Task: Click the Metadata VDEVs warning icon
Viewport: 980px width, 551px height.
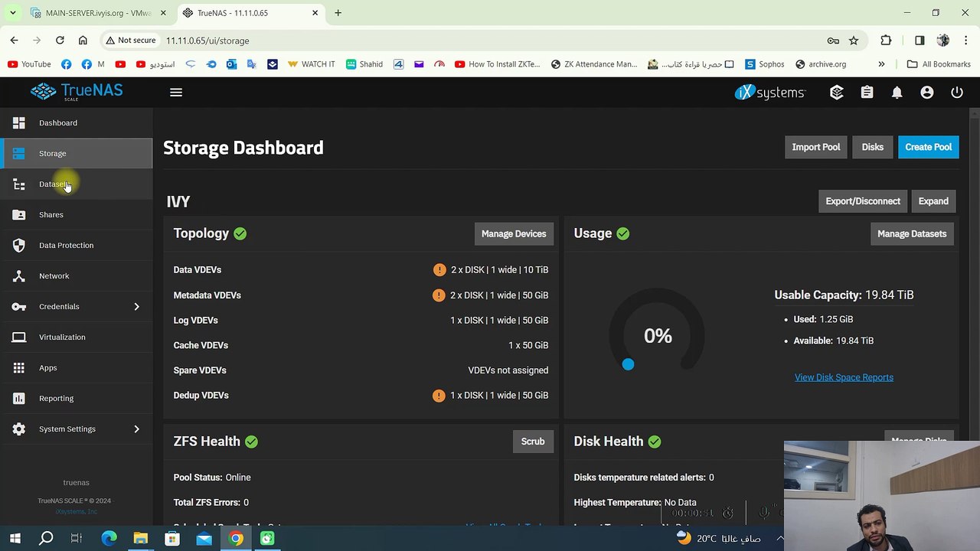Action: [x=439, y=295]
